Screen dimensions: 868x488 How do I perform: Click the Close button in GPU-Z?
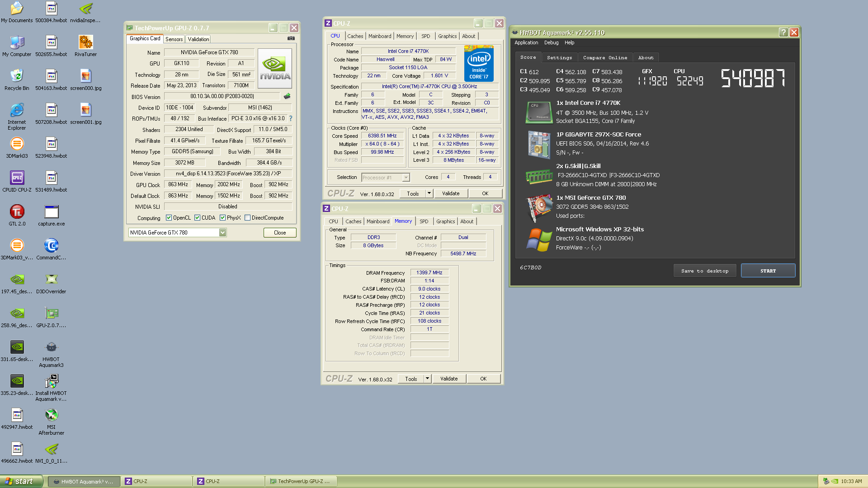coord(280,233)
